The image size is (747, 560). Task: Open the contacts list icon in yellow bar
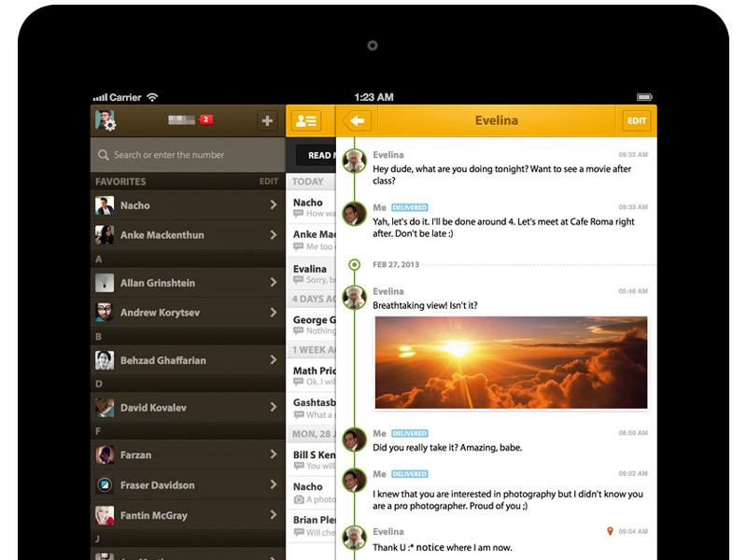(x=306, y=120)
